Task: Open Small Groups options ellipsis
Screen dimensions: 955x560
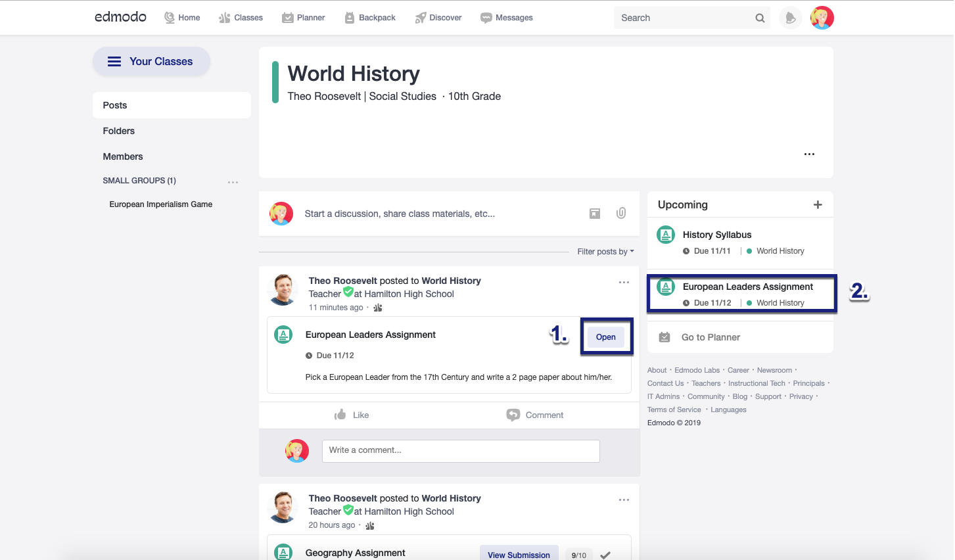Action: point(233,182)
